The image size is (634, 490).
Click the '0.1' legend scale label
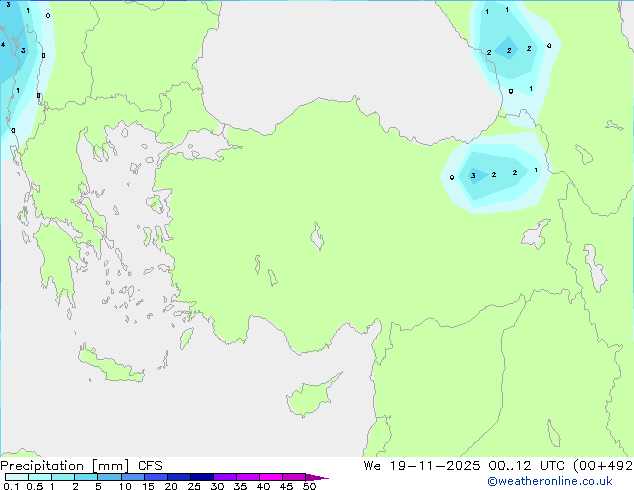pyautogui.click(x=11, y=486)
